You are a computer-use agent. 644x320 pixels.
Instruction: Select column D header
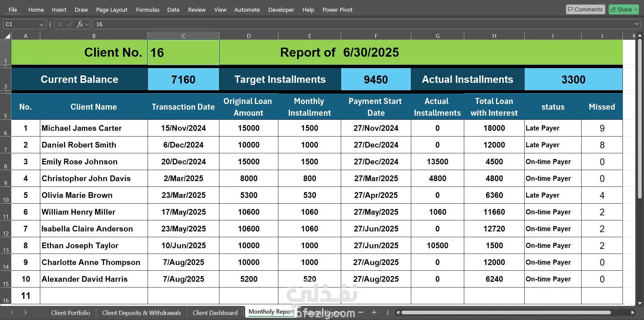point(249,36)
